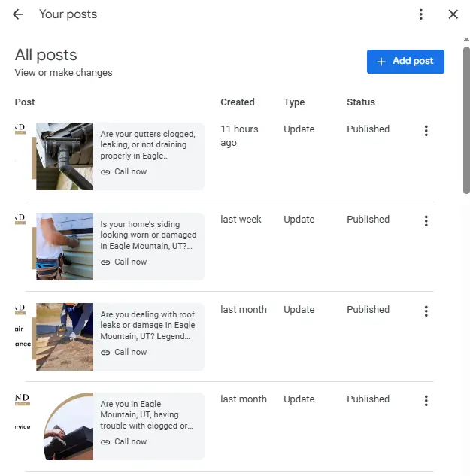Open more options for the clogged post
Screen dimensions: 470x476
point(426,401)
